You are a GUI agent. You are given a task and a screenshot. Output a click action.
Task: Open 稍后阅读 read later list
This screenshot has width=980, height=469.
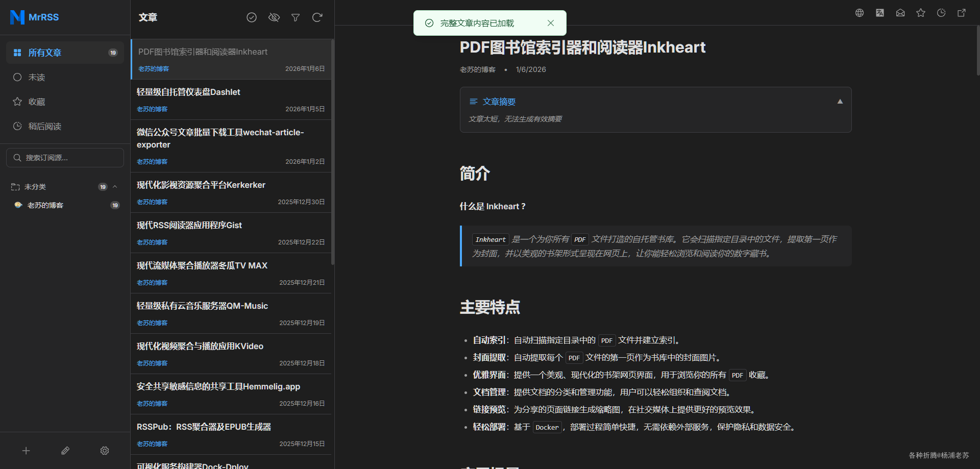[x=65, y=126]
